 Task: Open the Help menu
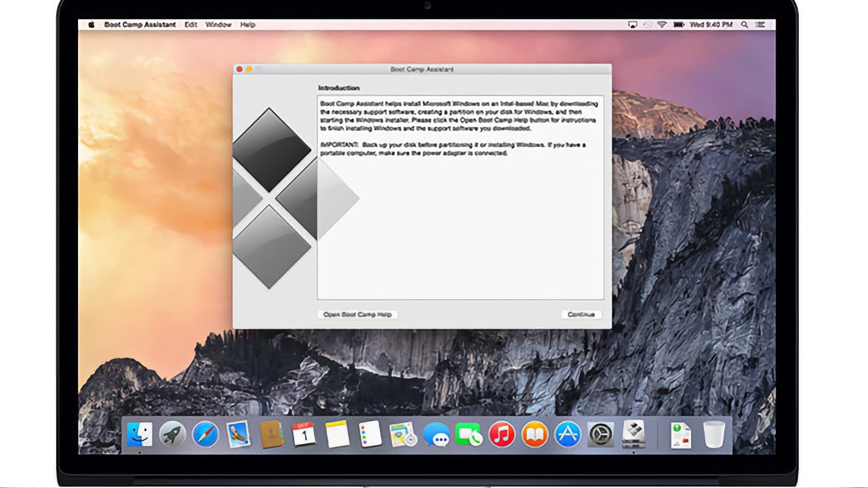[247, 24]
